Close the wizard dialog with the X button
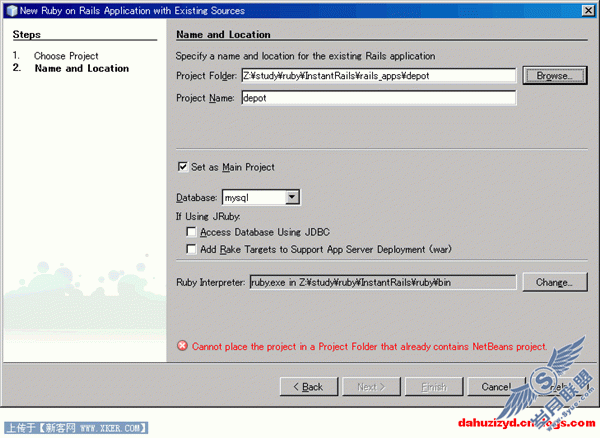 pyautogui.click(x=588, y=10)
